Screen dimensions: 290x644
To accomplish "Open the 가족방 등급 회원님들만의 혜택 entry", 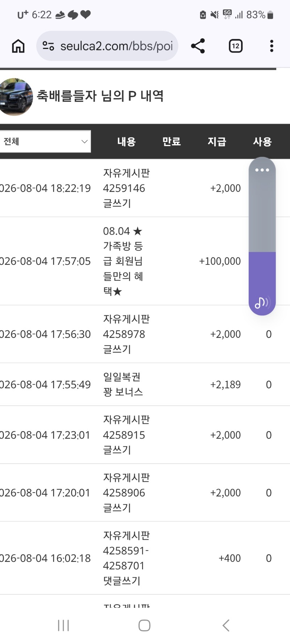I will [x=123, y=261].
